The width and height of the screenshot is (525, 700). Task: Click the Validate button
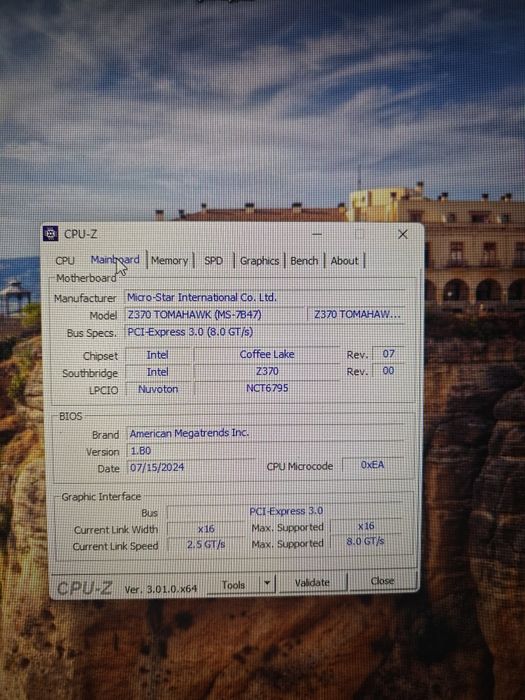[x=312, y=583]
